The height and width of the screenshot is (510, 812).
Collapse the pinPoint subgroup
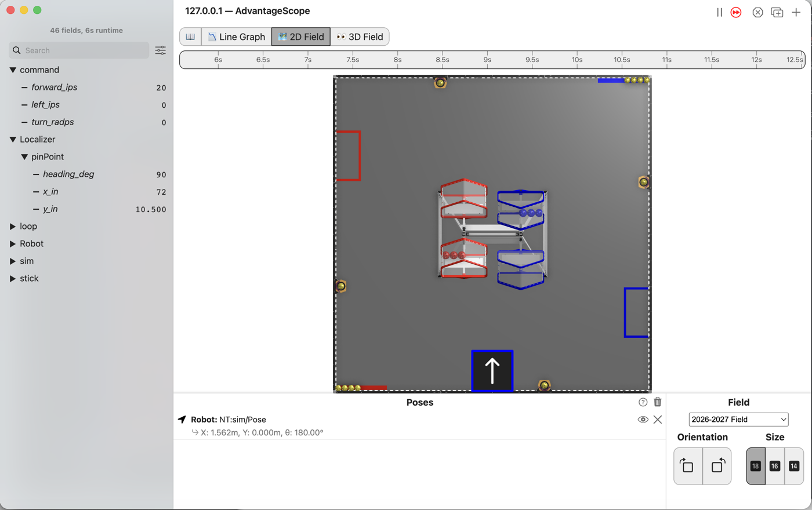coord(24,157)
